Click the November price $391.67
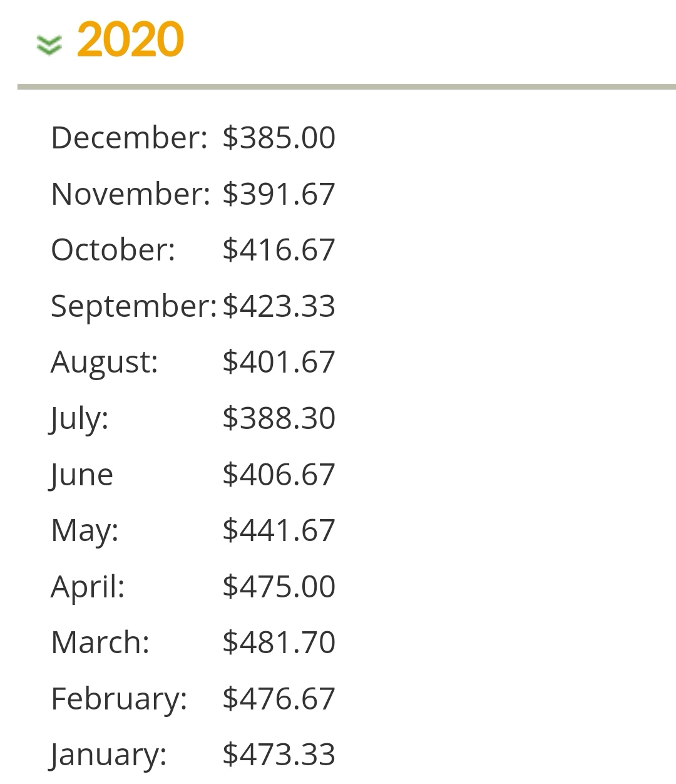Screen dimensions: 676x784 pos(279,194)
